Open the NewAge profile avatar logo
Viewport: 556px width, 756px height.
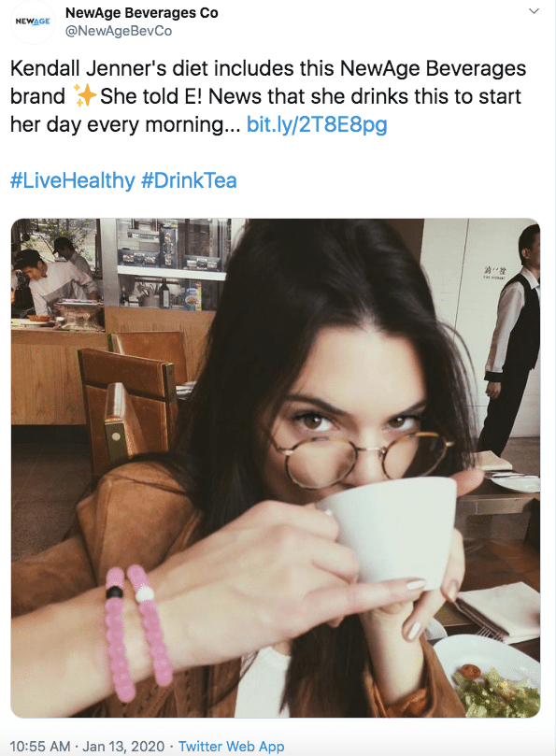(x=33, y=21)
